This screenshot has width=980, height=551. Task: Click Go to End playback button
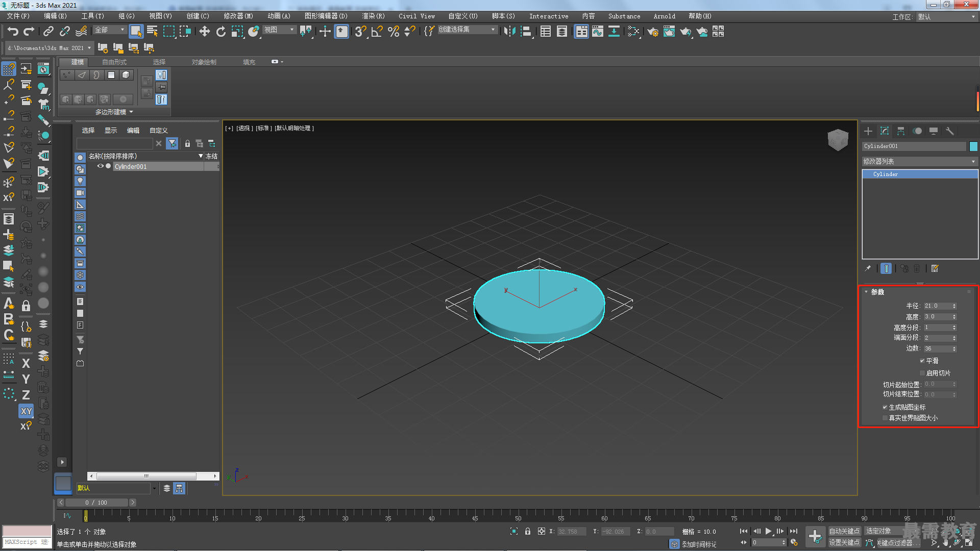(x=793, y=531)
